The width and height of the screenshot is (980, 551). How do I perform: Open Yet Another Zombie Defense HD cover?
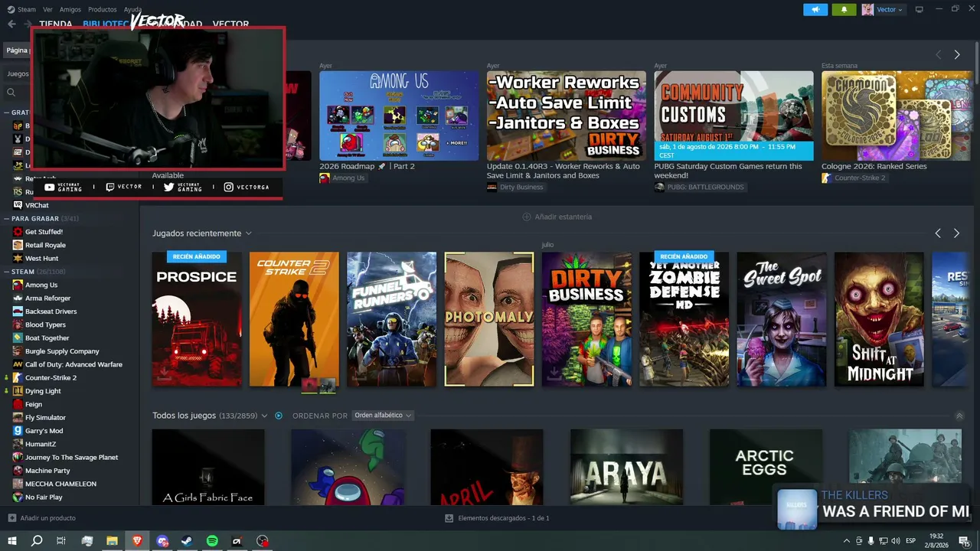[x=684, y=319]
